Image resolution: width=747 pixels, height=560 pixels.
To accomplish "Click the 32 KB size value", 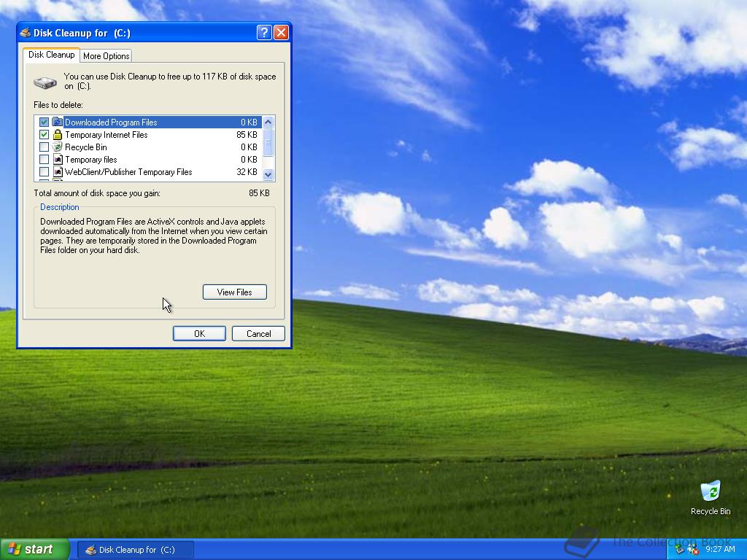I will click(x=247, y=172).
